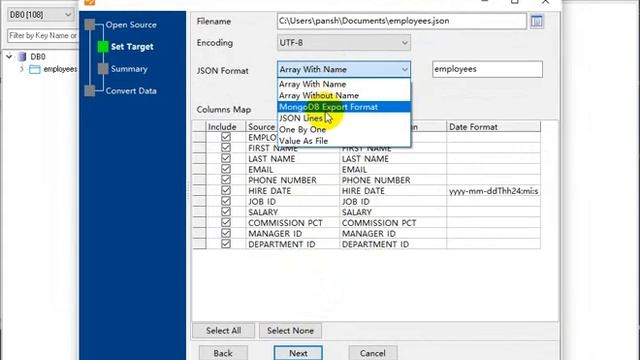Click the Convert Data step marker

tap(90, 91)
